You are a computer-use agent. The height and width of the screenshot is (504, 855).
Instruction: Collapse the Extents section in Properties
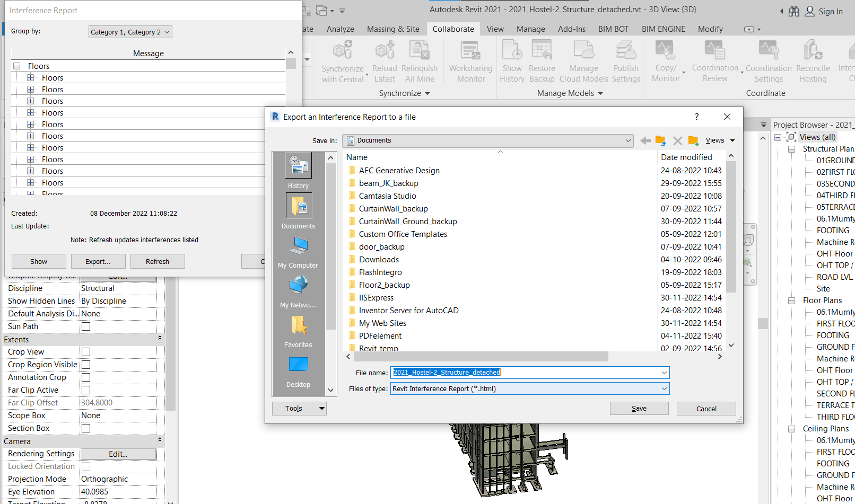pos(160,338)
